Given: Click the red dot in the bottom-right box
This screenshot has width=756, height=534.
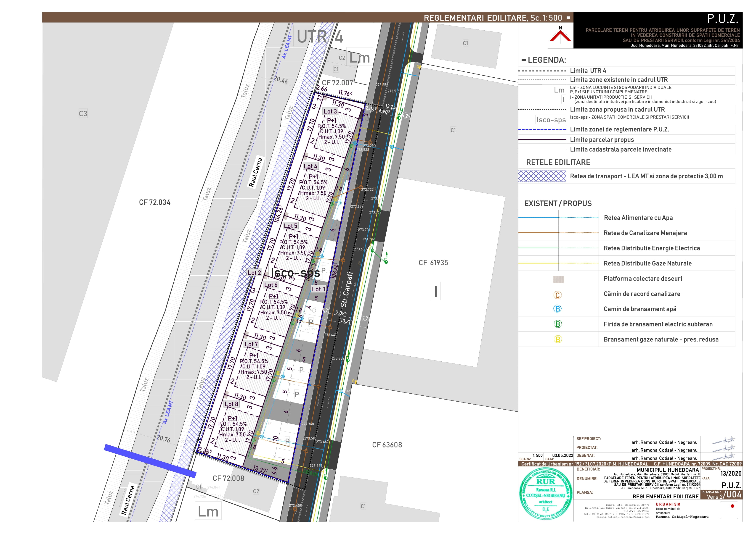Looking at the screenshot, I should pyautogui.click(x=732, y=506).
